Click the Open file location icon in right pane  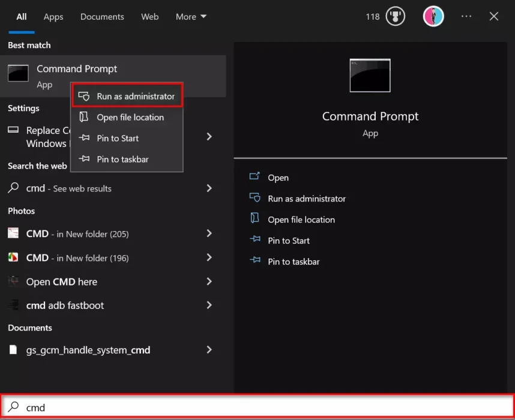[x=254, y=218]
